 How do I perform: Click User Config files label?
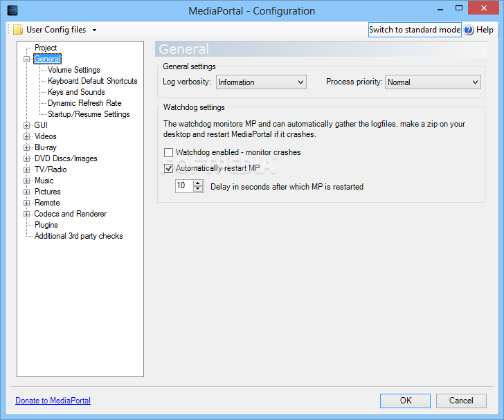click(x=56, y=30)
